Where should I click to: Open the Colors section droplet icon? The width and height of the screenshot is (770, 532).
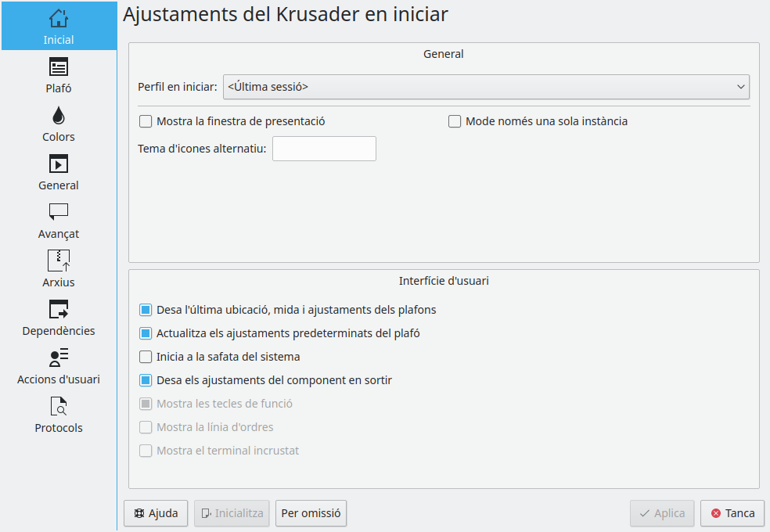click(59, 116)
